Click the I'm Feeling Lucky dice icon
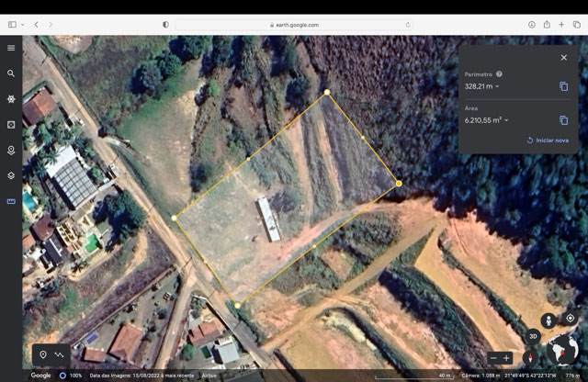The height and width of the screenshot is (382, 588). click(x=11, y=124)
